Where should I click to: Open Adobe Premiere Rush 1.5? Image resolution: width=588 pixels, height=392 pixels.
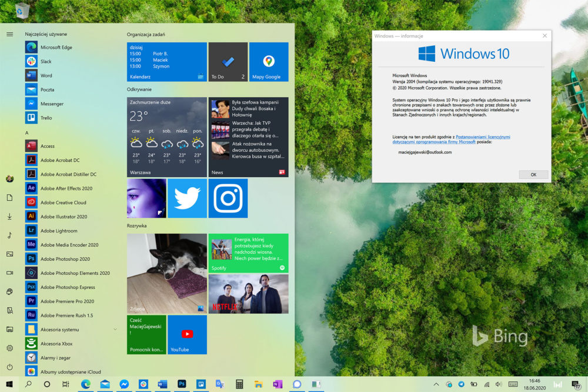coord(71,315)
